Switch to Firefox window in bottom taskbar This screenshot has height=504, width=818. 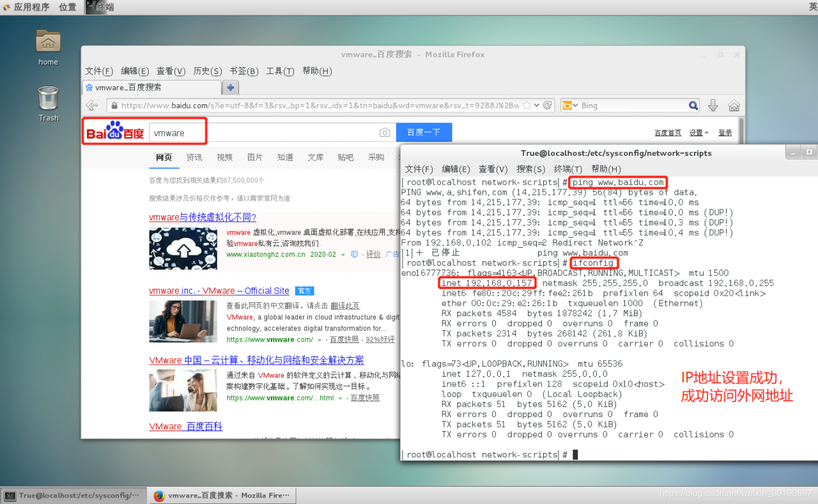pos(223,496)
